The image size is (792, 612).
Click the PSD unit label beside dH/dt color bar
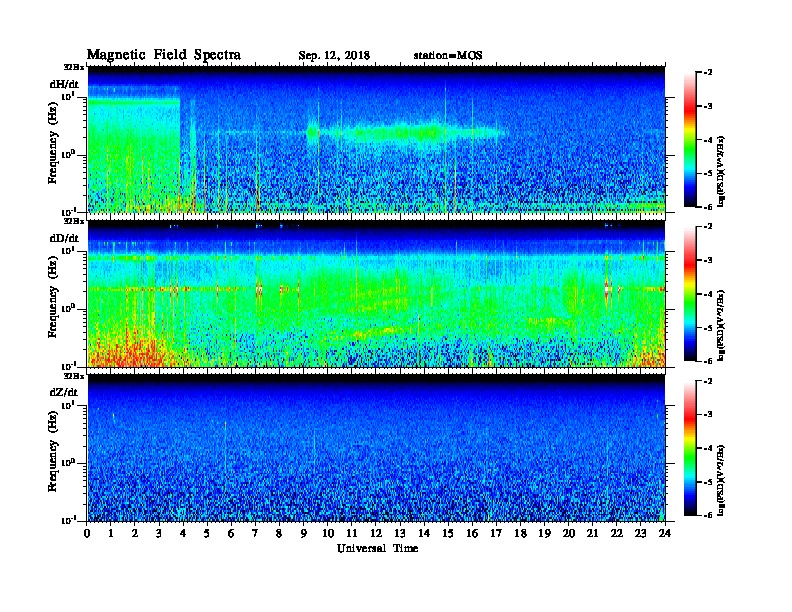click(721, 172)
